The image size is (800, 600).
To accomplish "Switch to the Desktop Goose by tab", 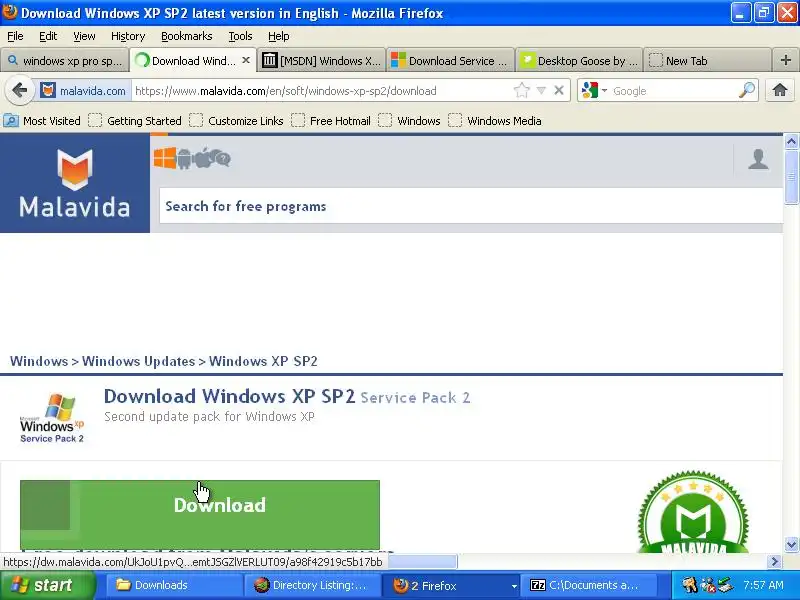I will pos(580,61).
